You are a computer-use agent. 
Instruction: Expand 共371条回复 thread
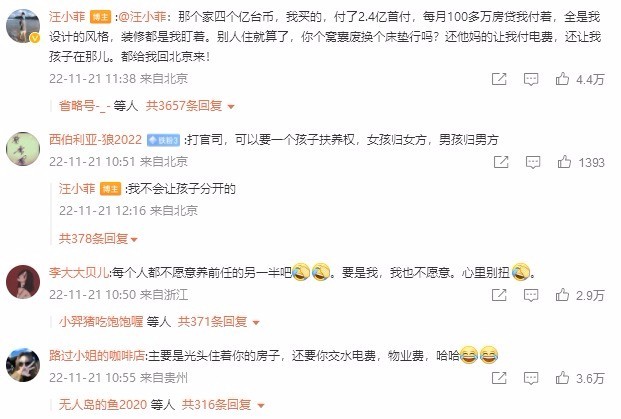218,322
